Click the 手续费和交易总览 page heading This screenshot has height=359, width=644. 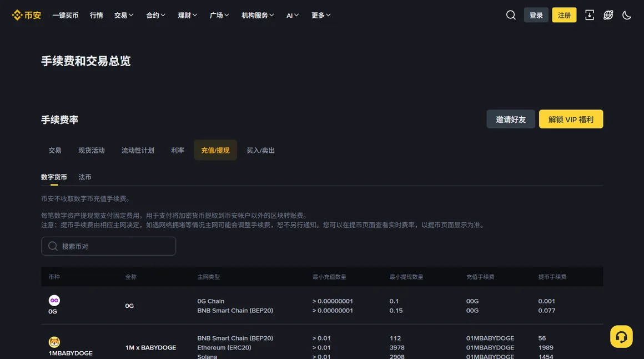[86, 61]
